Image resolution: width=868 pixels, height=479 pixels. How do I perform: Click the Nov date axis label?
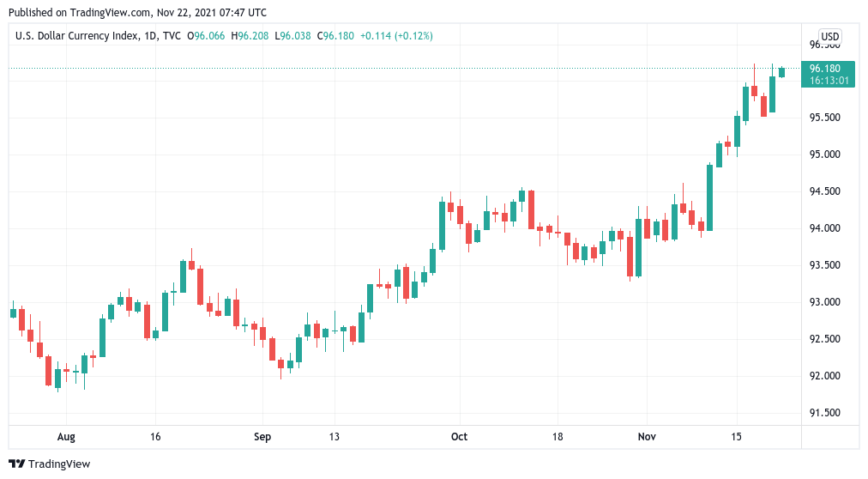tap(647, 437)
